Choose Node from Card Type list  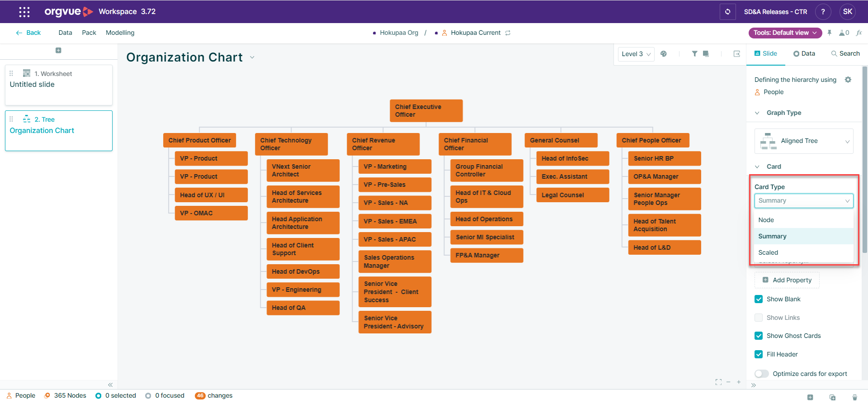[804, 220]
